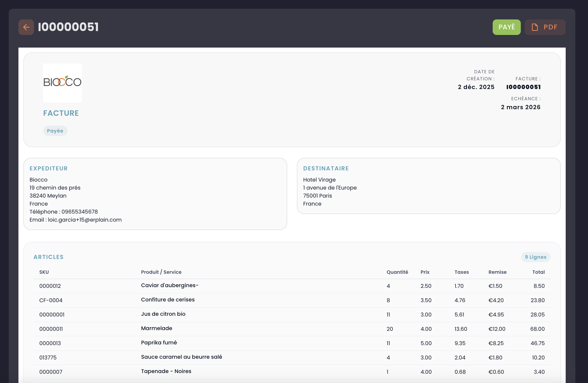Image resolution: width=588 pixels, height=383 pixels.
Task: Click the PDF document icon
Action: 535,27
